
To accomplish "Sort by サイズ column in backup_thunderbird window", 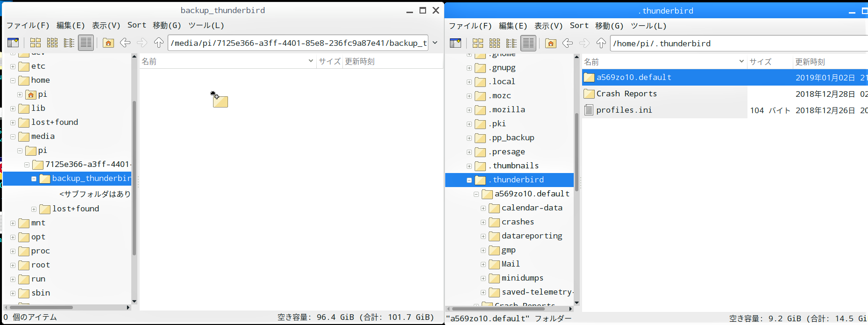I will point(330,61).
